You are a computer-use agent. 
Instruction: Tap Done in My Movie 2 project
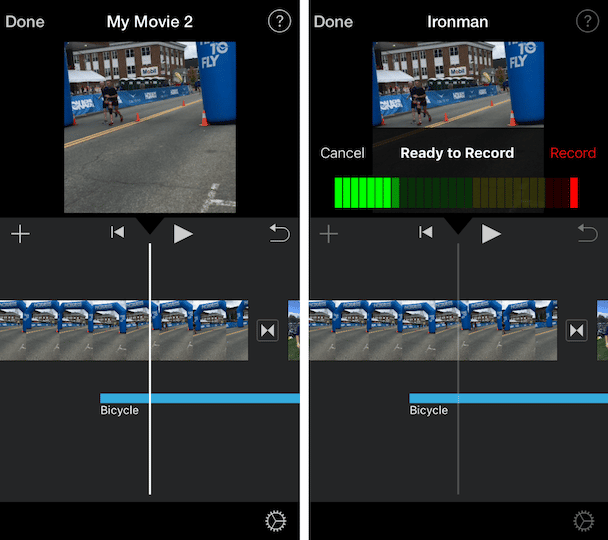tap(25, 21)
